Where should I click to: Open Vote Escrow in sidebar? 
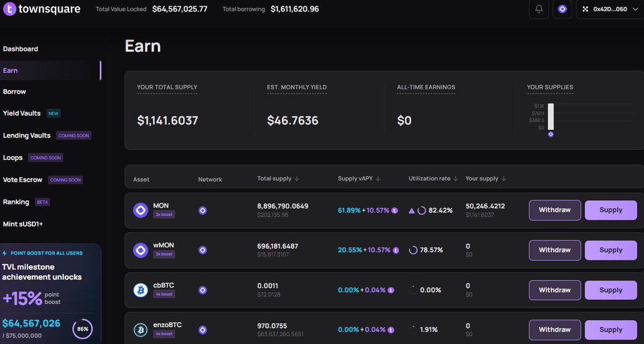[x=23, y=180]
